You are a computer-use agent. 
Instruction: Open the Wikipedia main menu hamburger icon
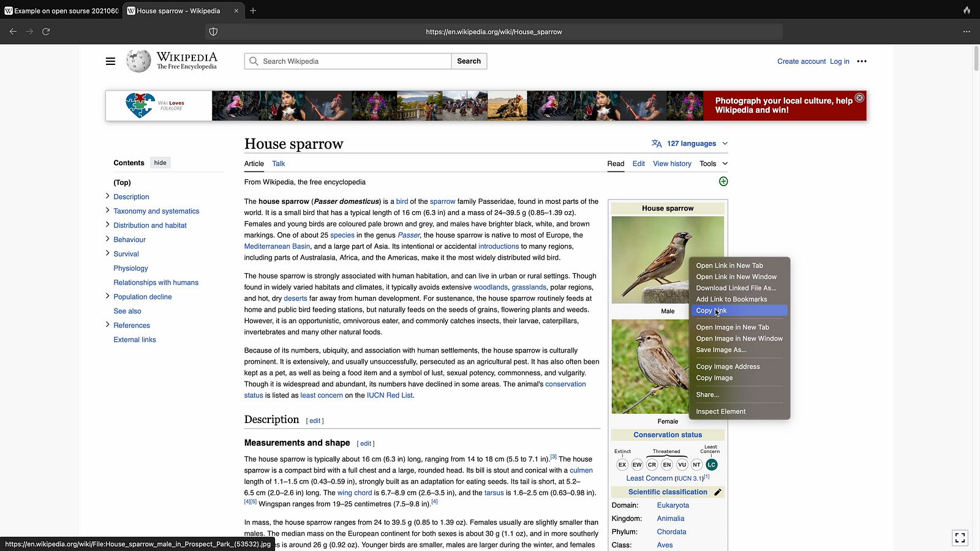click(x=110, y=61)
